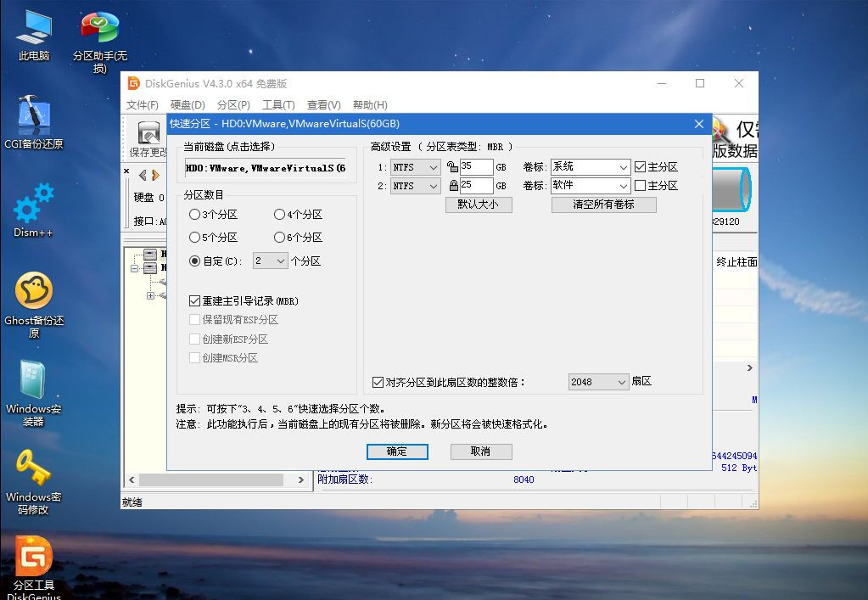Click the 确定 button to confirm partitioning
The image size is (868, 600).
point(397,451)
